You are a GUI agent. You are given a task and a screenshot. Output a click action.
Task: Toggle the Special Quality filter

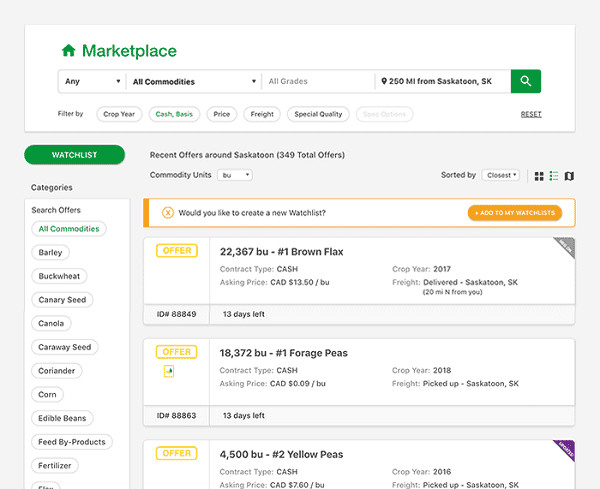pyautogui.click(x=318, y=114)
